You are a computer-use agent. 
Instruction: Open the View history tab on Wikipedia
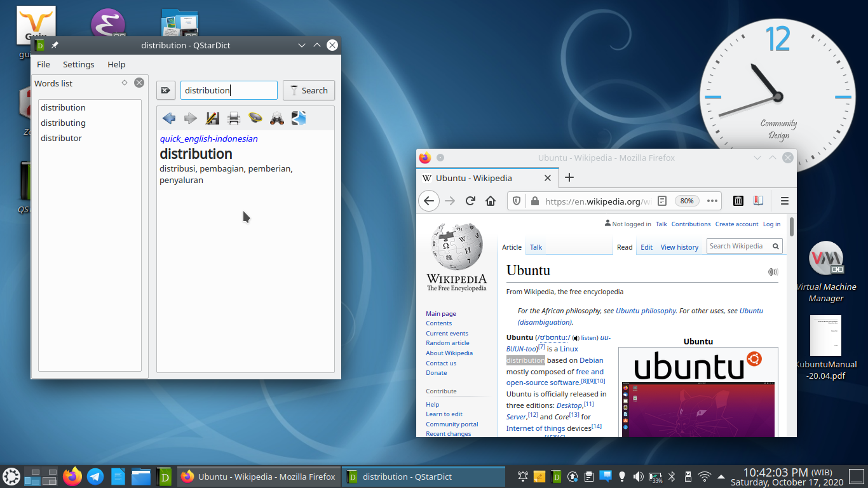(679, 247)
